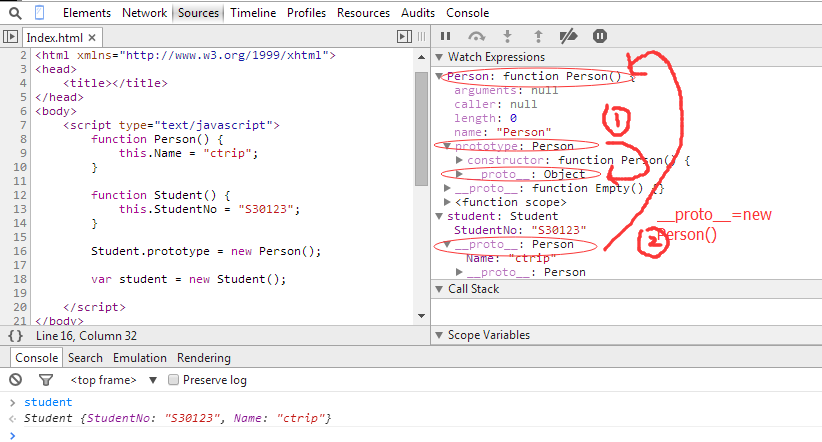The image size is (822, 442).
Task: Select the Console drawer tab
Action: [x=36, y=358]
